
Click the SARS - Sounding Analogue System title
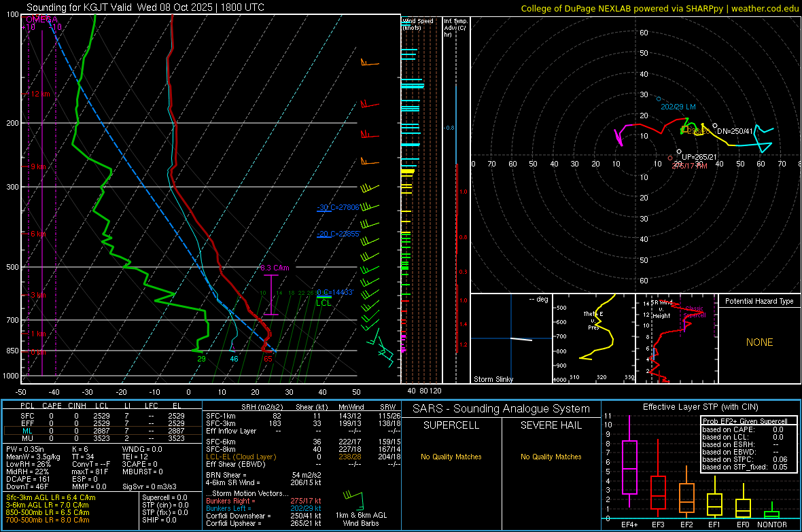pyautogui.click(x=502, y=409)
